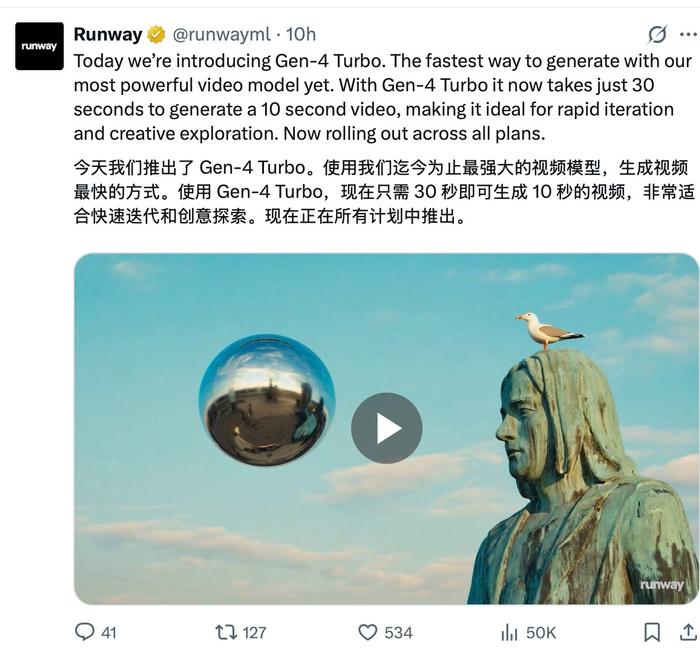700x651 pixels.
Task: Bookmark this post
Action: pyautogui.click(x=652, y=632)
